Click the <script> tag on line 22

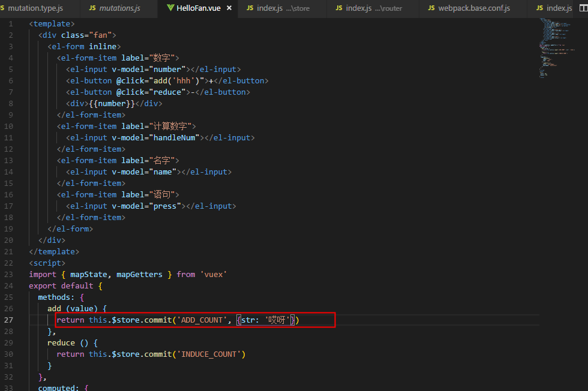47,263
